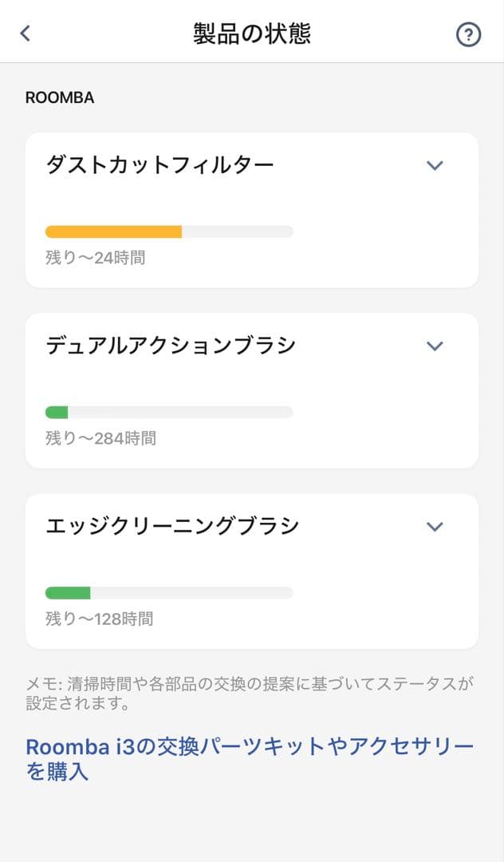
Task: Go back using the left arrow
Action: point(26,34)
